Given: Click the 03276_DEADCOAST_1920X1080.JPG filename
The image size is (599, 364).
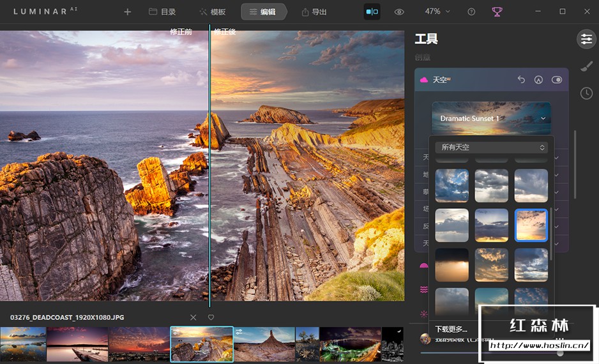Looking at the screenshot, I should [x=67, y=317].
